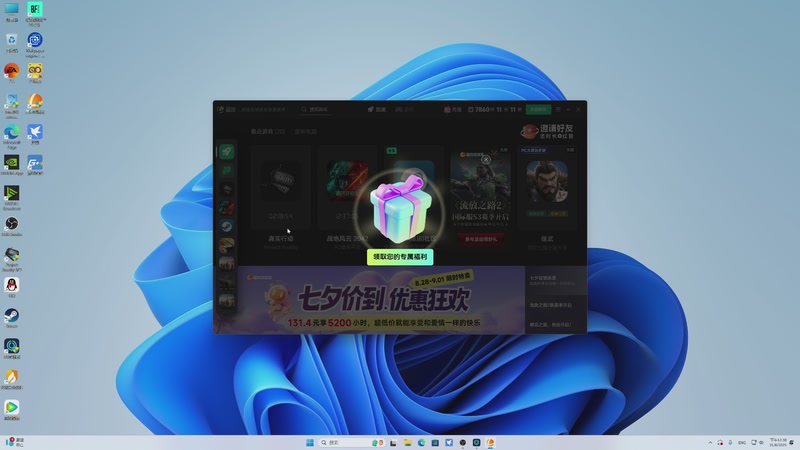Select the 最近游戏 (20) tab
Viewport: 800px width, 450px height.
[267, 132]
